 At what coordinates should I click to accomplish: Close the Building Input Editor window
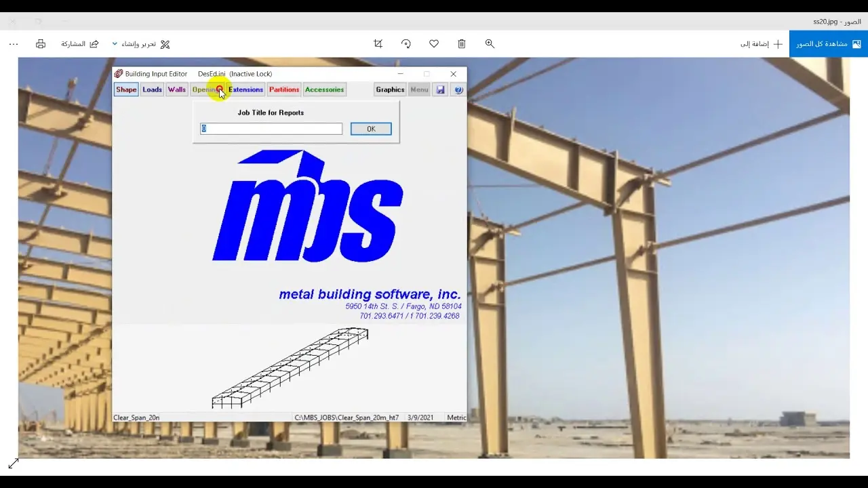tap(454, 74)
